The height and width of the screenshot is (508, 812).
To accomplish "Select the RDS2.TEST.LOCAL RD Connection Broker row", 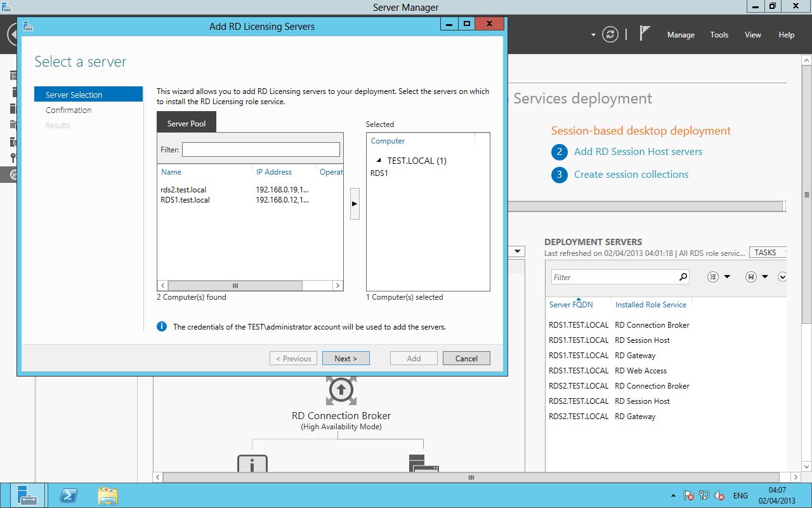I will coord(665,386).
